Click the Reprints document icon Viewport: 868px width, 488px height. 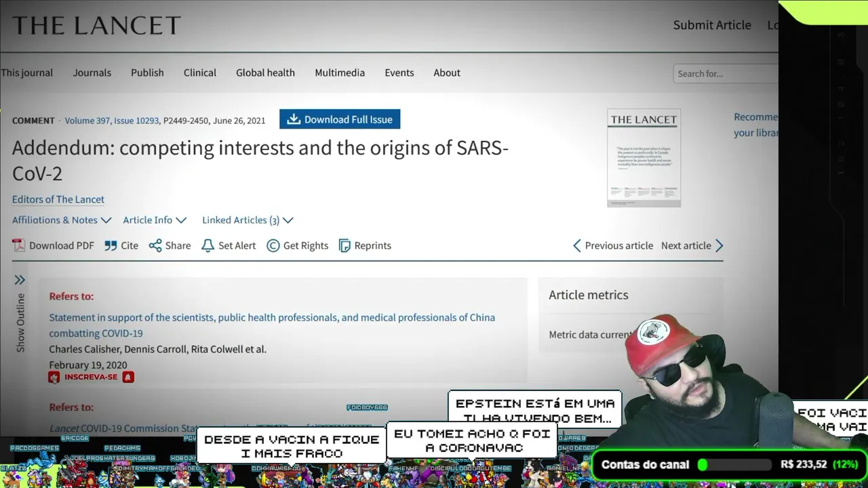[344, 245]
